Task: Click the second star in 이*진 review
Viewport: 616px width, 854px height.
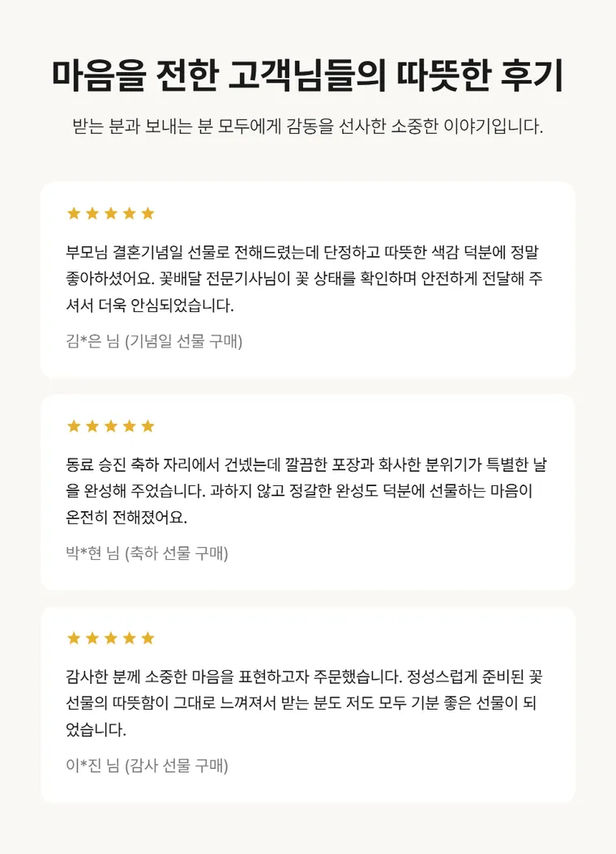Action: (x=92, y=638)
